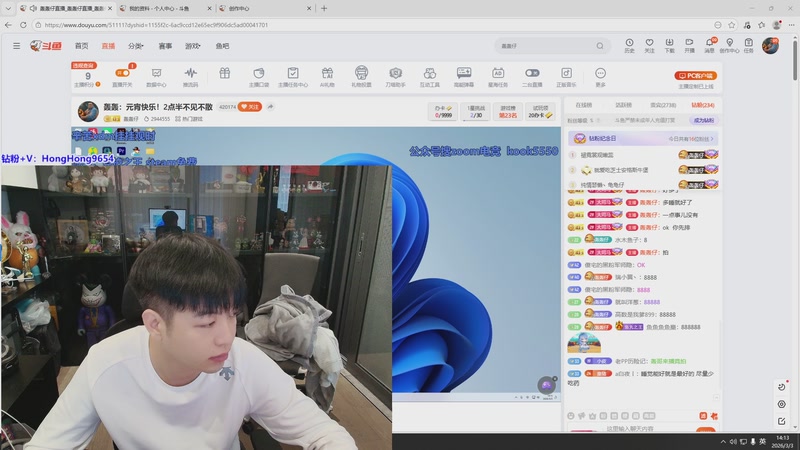Open the 历史 history icon

tap(629, 44)
